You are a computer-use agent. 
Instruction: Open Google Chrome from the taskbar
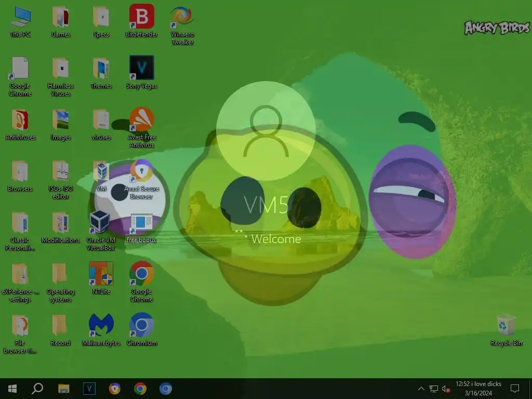point(140,389)
